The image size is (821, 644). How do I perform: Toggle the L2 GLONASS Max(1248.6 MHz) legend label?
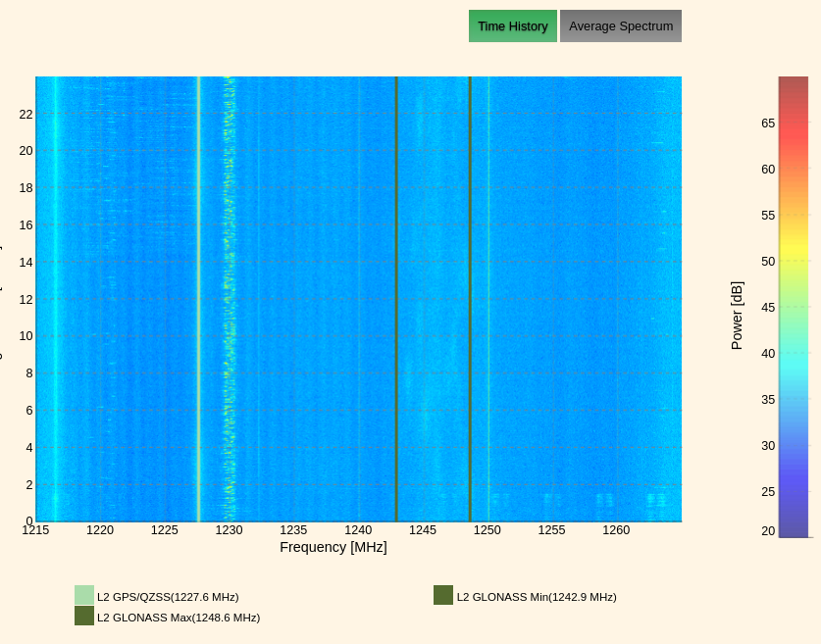click(179, 618)
